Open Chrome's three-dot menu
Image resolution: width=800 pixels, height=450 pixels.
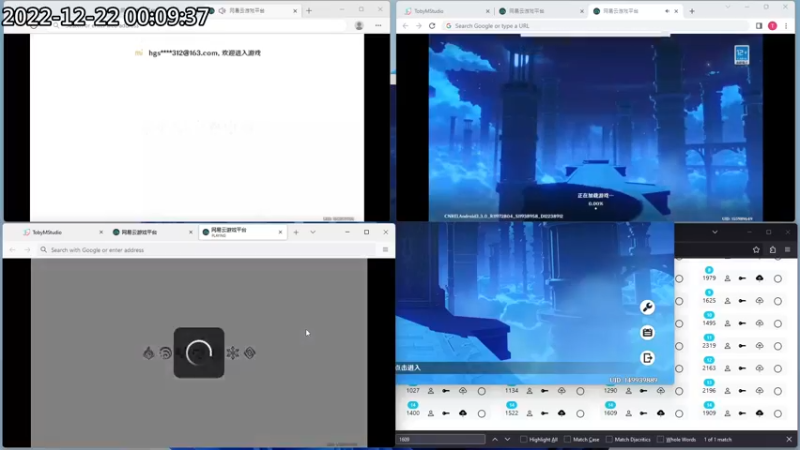pyautogui.click(x=786, y=26)
